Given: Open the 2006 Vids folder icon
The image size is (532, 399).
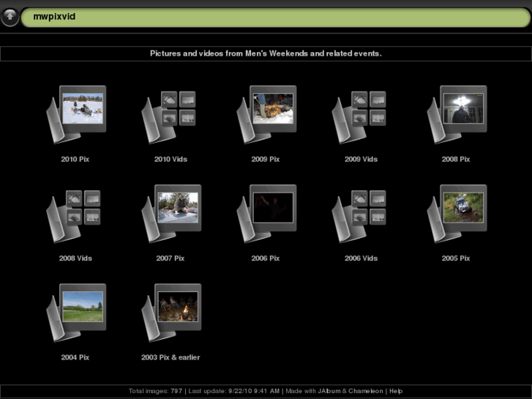Looking at the screenshot, I should tap(361, 213).
